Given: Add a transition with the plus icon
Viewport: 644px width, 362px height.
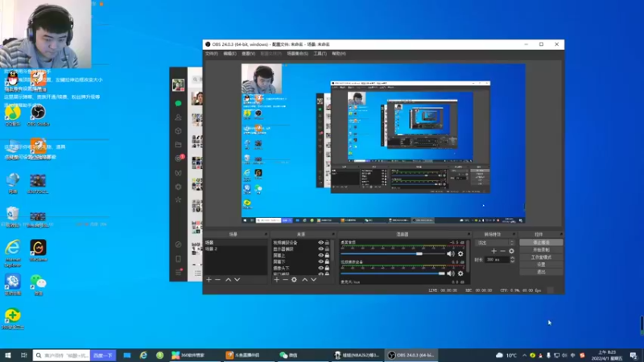Looking at the screenshot, I should pos(493,251).
